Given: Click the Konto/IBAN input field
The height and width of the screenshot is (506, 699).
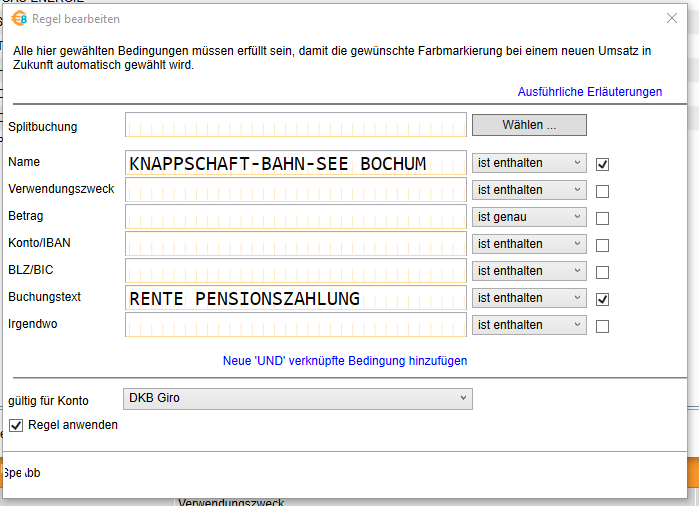Looking at the screenshot, I should click(x=296, y=244).
